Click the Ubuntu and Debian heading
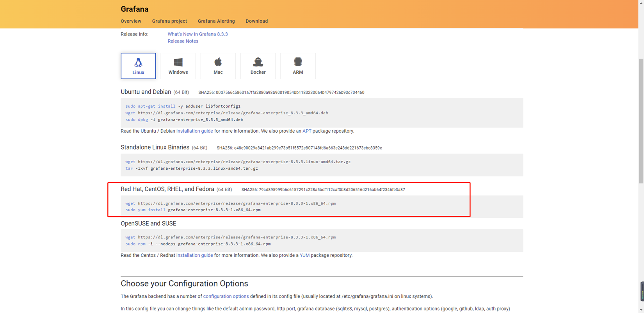 point(146,92)
